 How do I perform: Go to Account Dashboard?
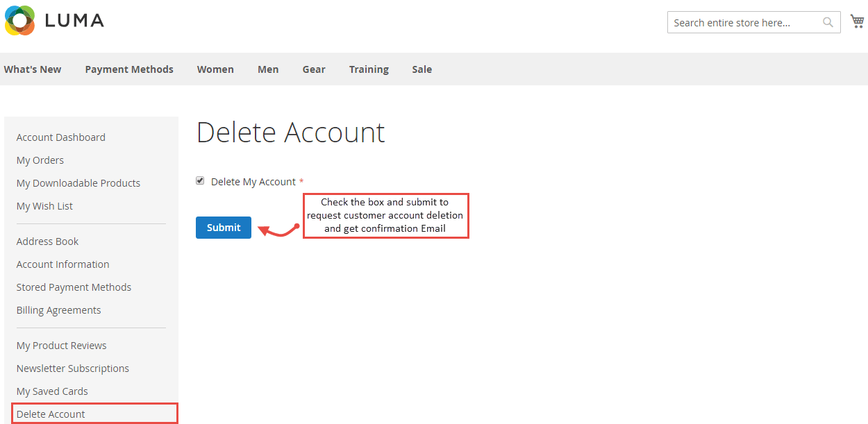click(x=61, y=137)
